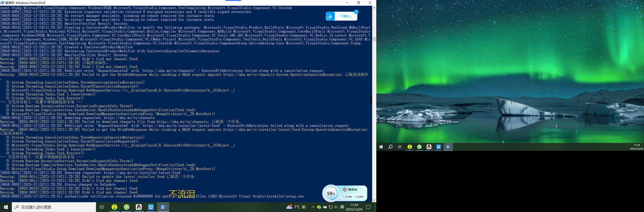The height and width of the screenshot is (212, 644).
Task: Click the PowerShell scrollbar down arrow
Action: [374, 200]
